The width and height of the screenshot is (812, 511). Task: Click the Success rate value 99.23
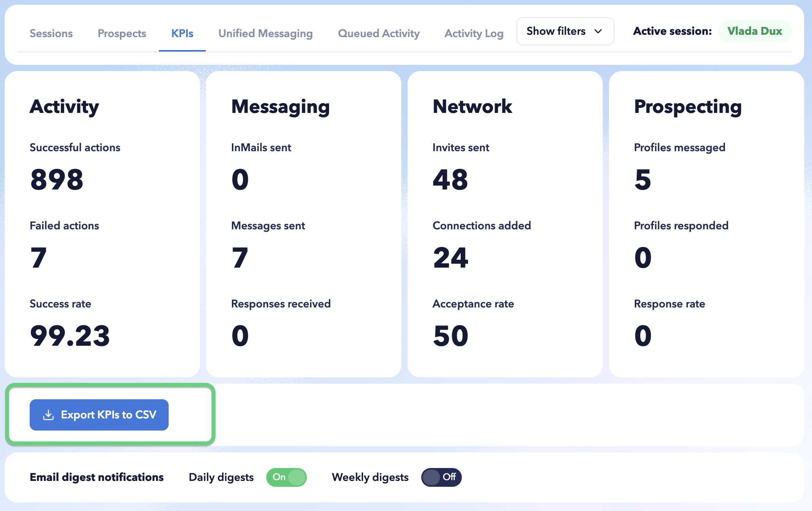(70, 336)
